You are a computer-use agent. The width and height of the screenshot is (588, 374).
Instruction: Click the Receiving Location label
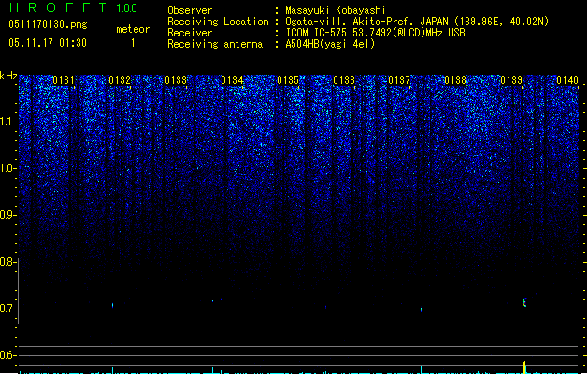pyautogui.click(x=218, y=22)
